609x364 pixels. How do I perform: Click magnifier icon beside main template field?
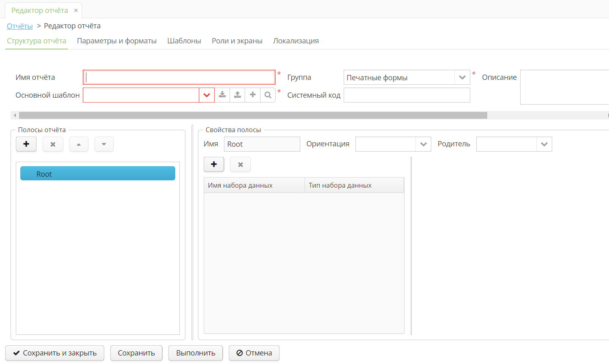coord(268,95)
